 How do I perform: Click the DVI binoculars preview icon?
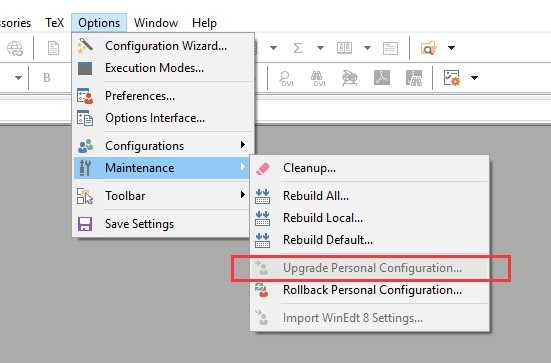[318, 78]
